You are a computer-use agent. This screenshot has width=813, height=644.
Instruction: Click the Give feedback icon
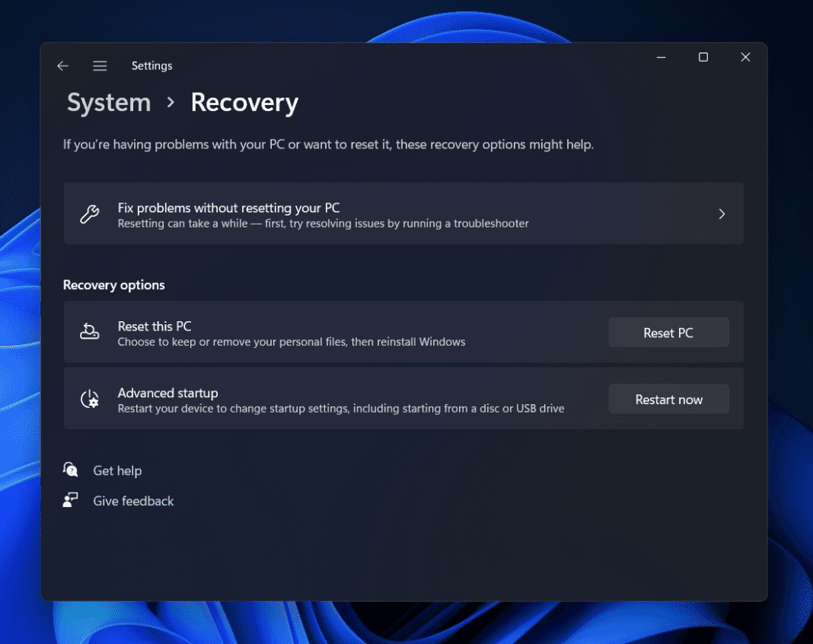pyautogui.click(x=70, y=500)
